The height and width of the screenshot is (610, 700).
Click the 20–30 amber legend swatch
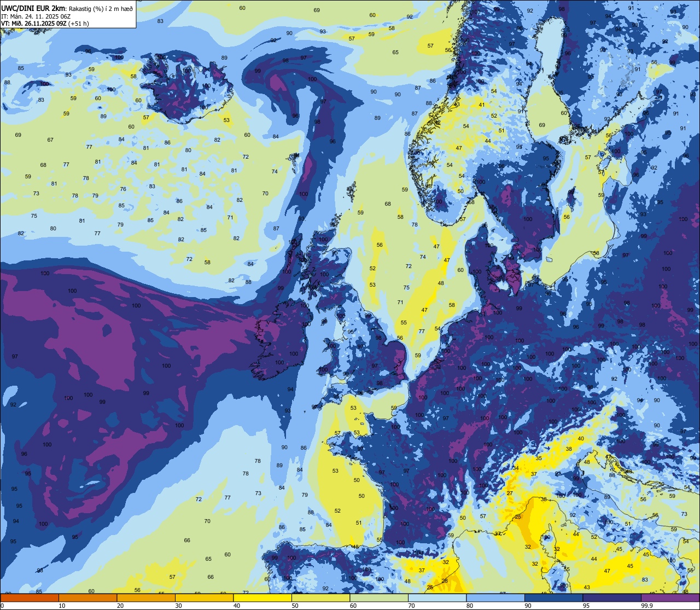[x=146, y=597]
